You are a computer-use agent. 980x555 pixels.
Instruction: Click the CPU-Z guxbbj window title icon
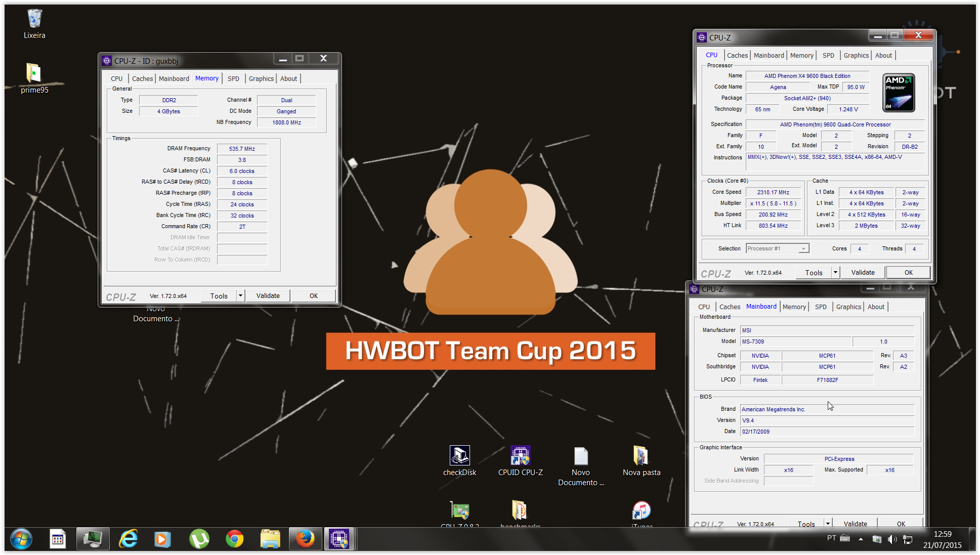[107, 61]
